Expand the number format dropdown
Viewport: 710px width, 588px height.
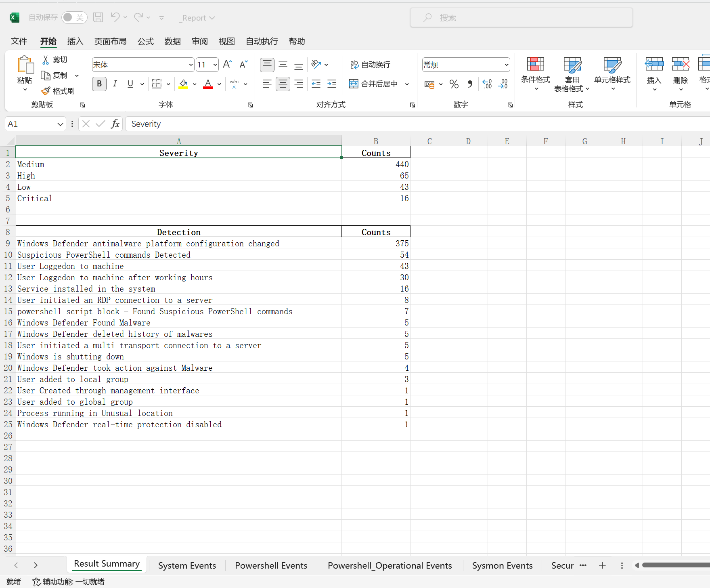click(506, 65)
